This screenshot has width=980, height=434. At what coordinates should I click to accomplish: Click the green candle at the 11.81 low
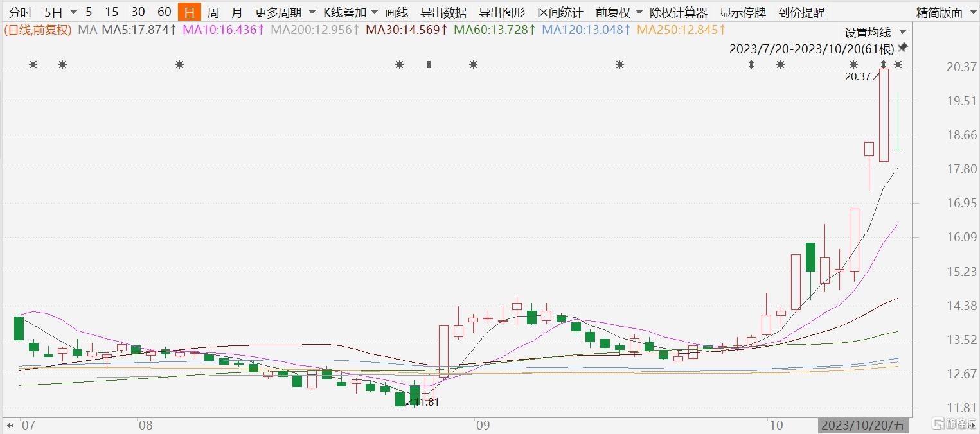[400, 399]
